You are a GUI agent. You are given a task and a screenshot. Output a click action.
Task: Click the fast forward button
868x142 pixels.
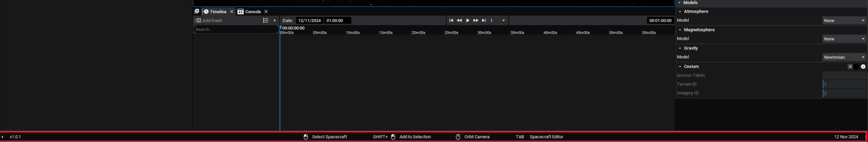(476, 21)
